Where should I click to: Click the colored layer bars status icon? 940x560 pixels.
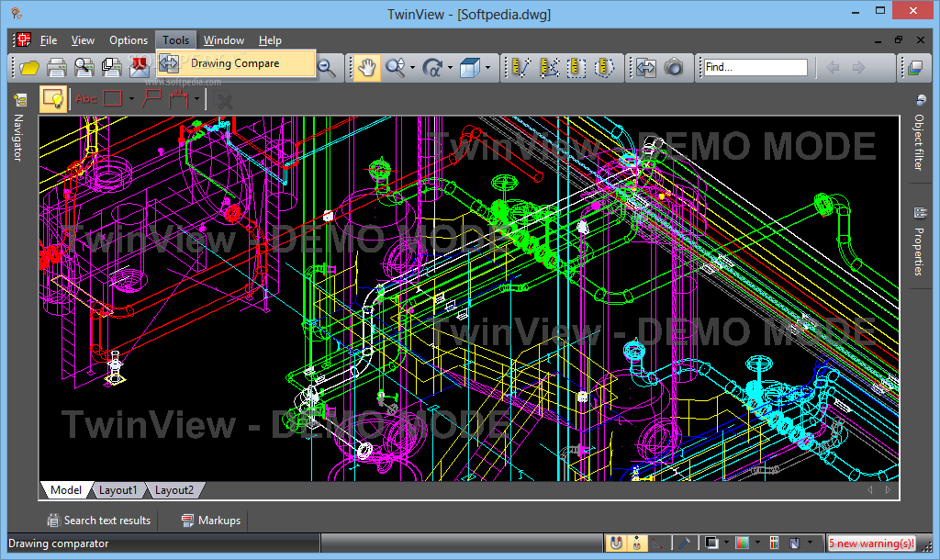tap(774, 543)
